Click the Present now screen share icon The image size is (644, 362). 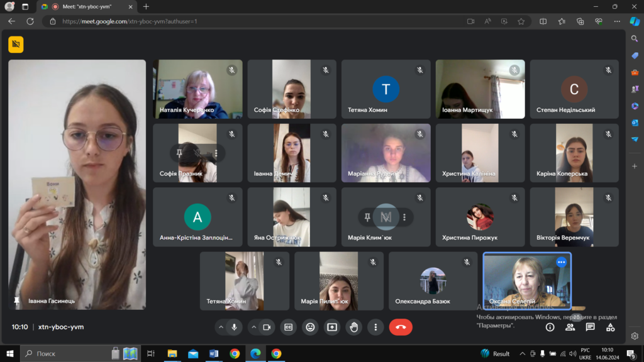pyautogui.click(x=332, y=327)
